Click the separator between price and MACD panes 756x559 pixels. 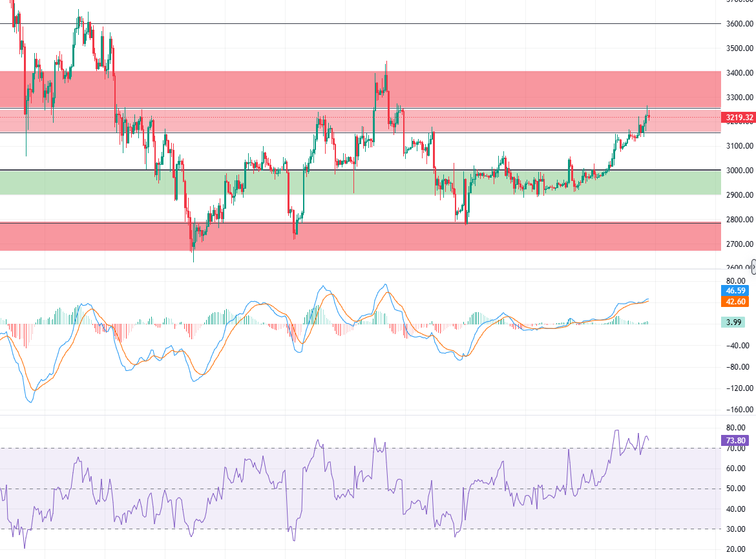[359, 269]
